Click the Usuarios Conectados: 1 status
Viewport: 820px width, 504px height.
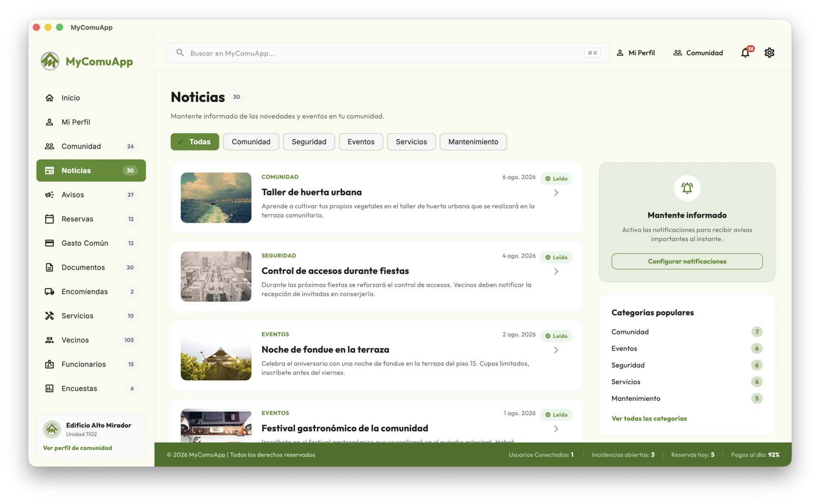pos(541,455)
